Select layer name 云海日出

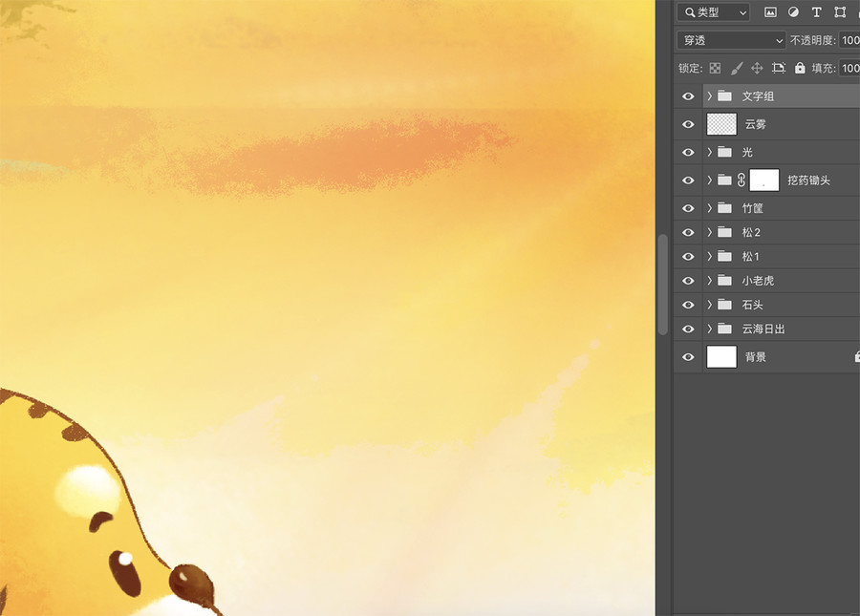click(x=763, y=329)
